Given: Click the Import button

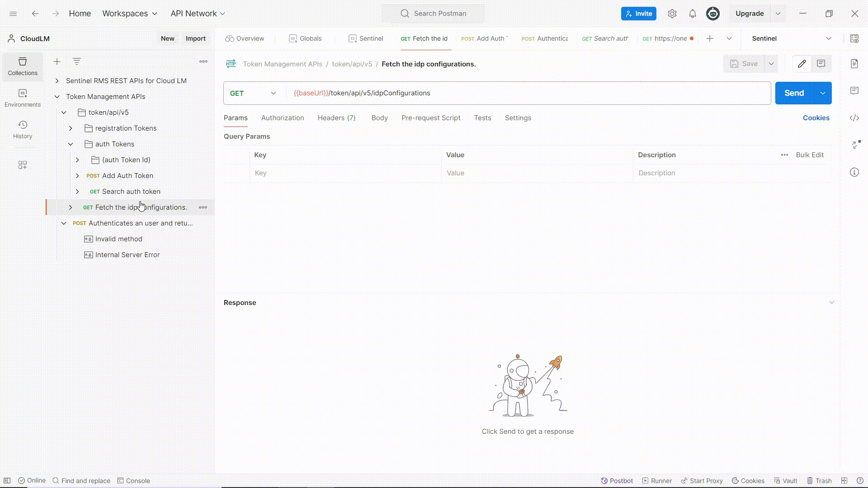Looking at the screenshot, I should [x=196, y=38].
